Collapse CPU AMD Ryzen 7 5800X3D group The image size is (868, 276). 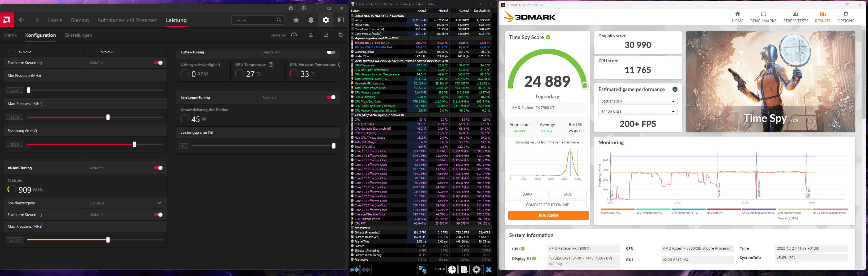(x=352, y=115)
